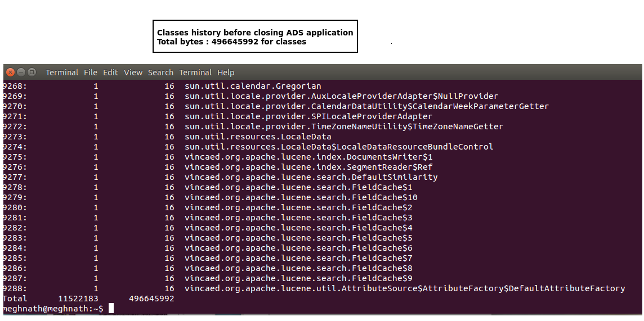
Task: Open the Help menu
Action: [x=226, y=73]
